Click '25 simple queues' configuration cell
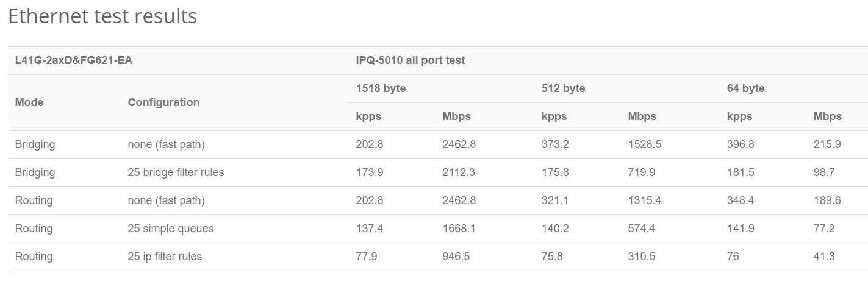Viewport: 868px width, 287px height. (x=235, y=229)
